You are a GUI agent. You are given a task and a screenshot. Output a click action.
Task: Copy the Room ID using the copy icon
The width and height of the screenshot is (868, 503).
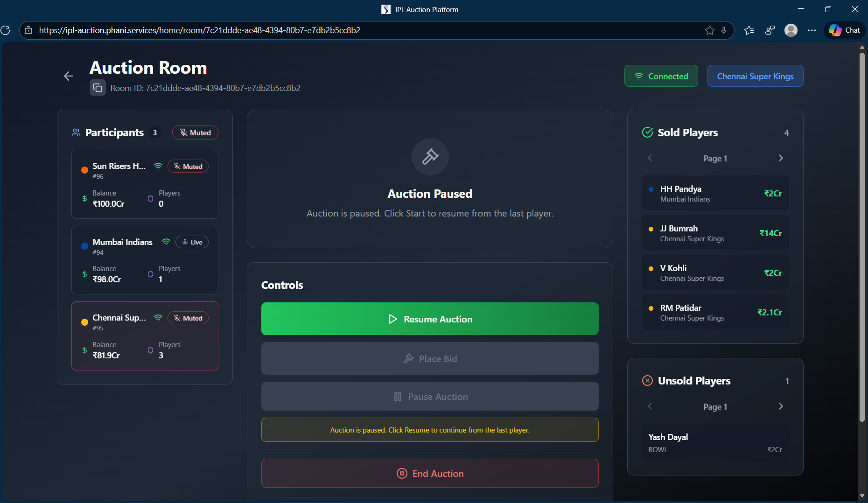pyautogui.click(x=98, y=88)
